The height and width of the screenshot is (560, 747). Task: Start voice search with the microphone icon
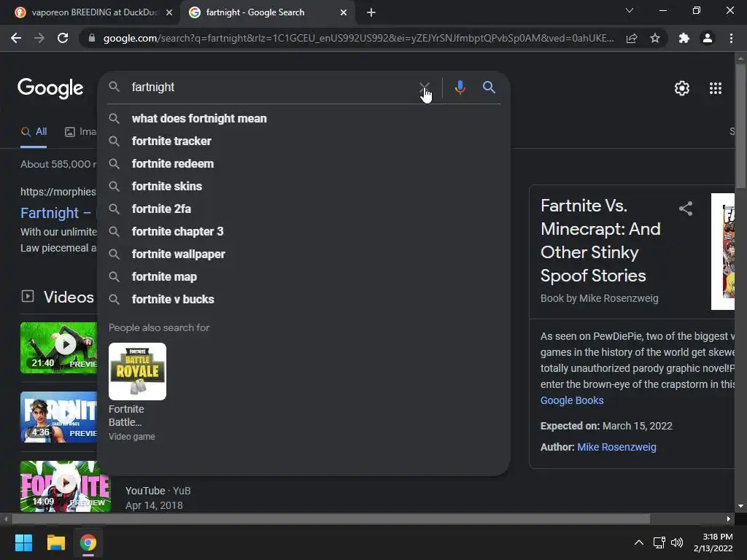(460, 87)
